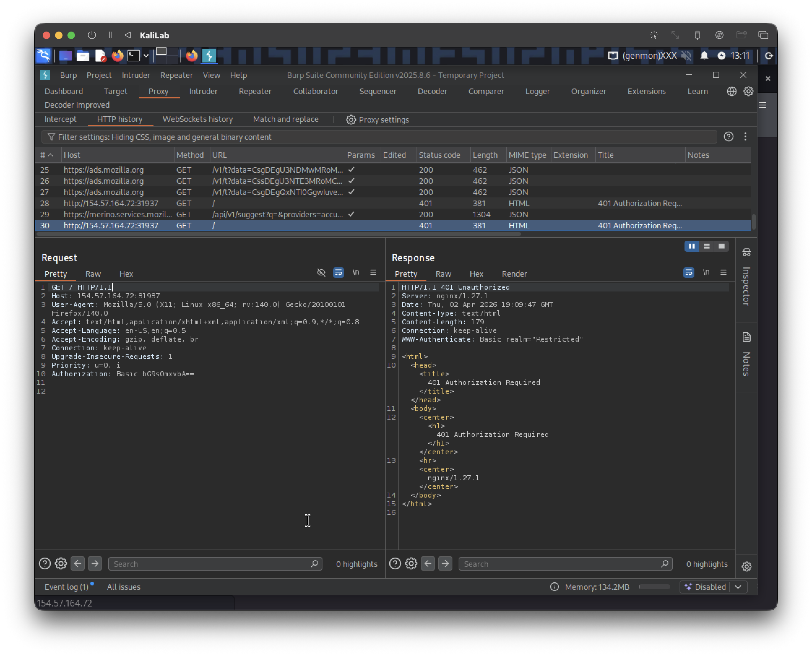Open the Kali terminal dropdown arrow
812x656 pixels.
click(146, 56)
